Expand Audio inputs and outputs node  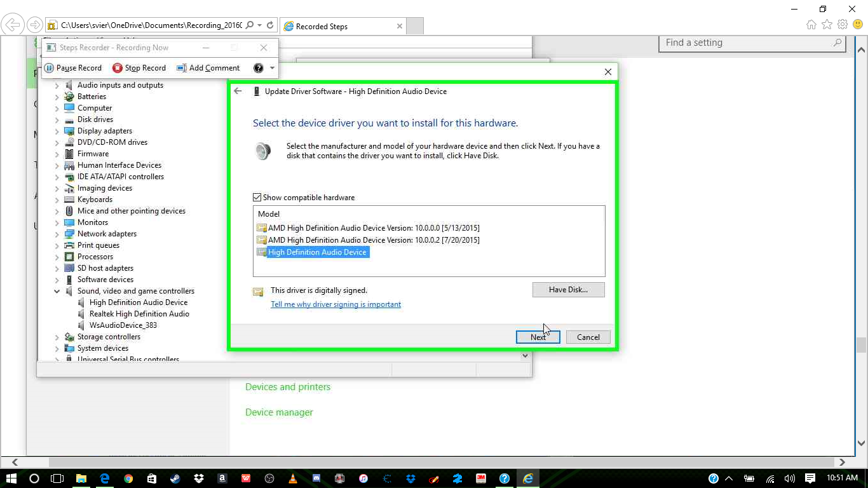(x=57, y=85)
